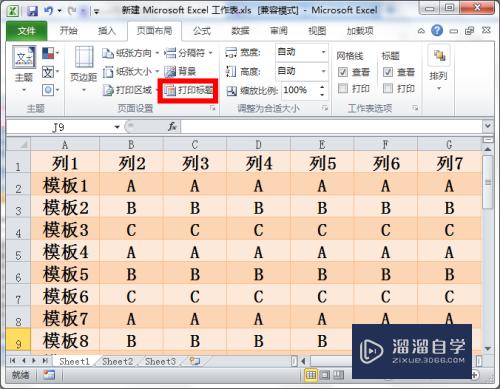The image size is (500, 389).
Task: Open the 宽度 width 自动 combo box
Action: [x=302, y=52]
